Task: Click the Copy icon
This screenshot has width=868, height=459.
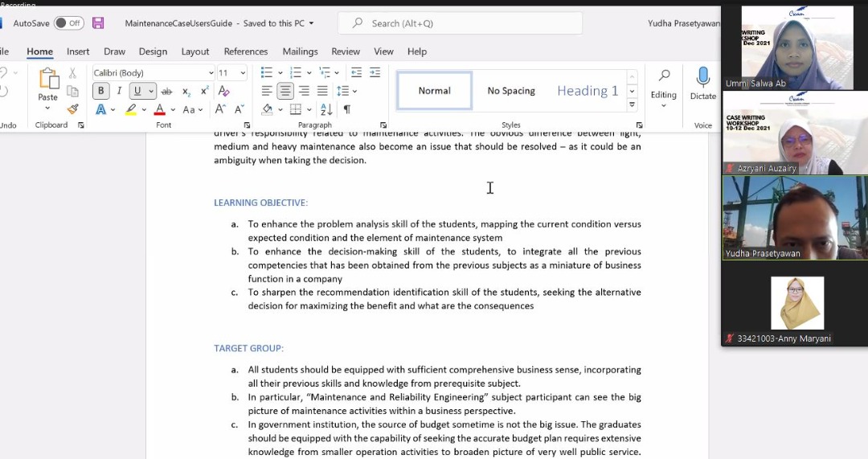Action: (72, 91)
